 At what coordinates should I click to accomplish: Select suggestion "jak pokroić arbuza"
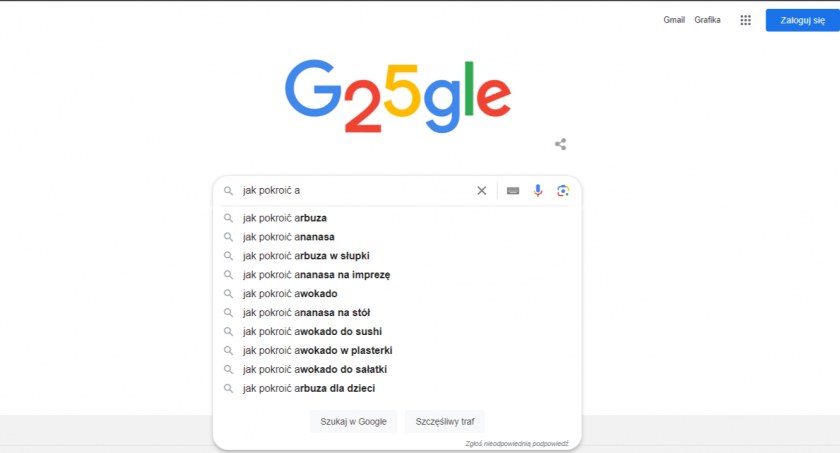[x=285, y=217]
